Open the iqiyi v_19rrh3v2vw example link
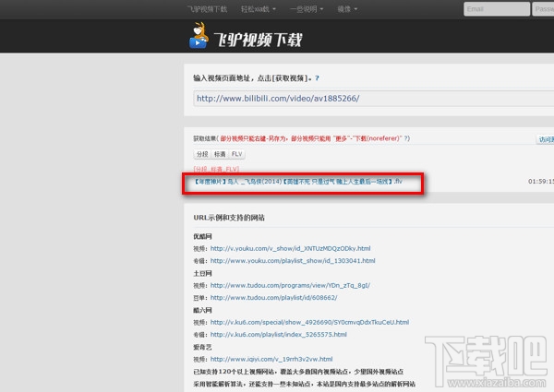Viewport: 554px width, 392px height. [x=271, y=359]
